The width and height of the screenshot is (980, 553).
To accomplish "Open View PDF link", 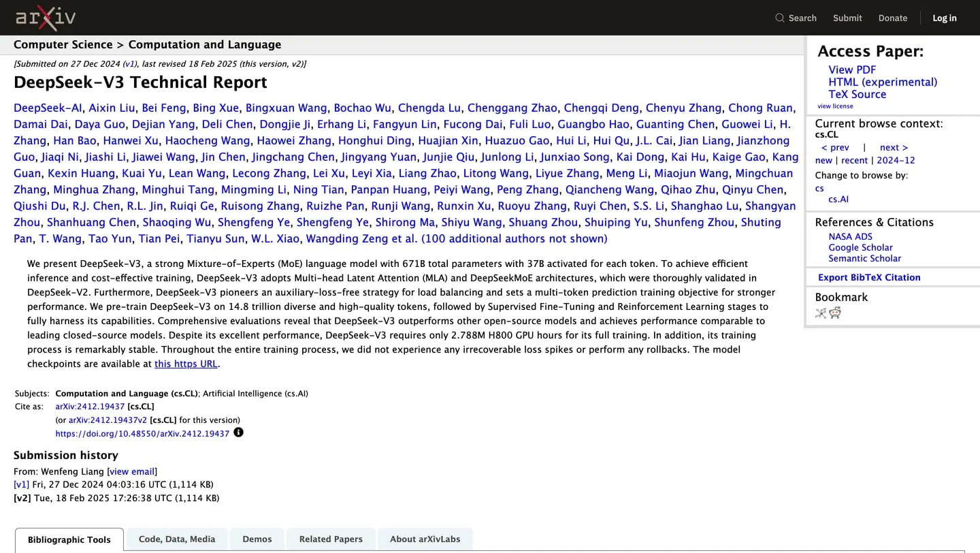I will pos(852,69).
